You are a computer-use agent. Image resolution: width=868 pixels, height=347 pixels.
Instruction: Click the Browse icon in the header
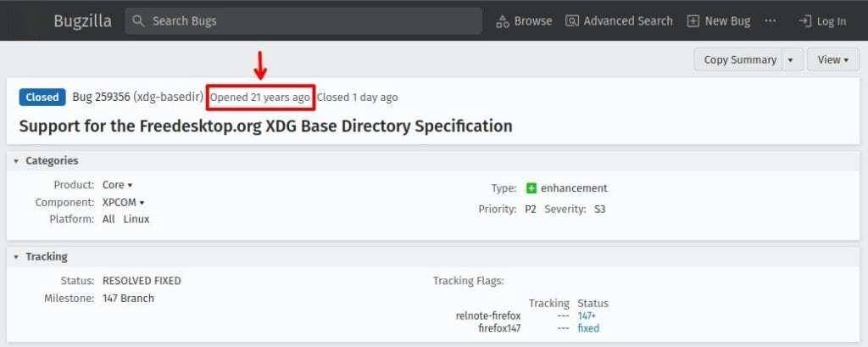(x=503, y=21)
